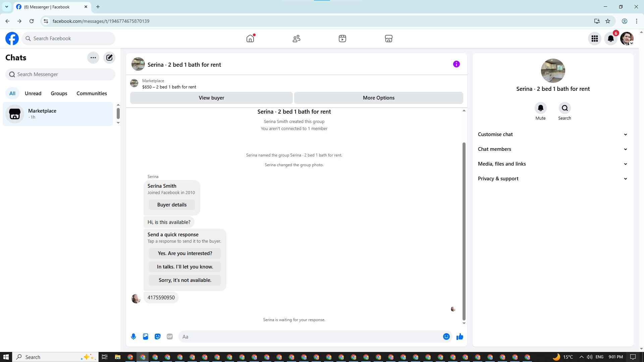Click the View buyer button

211,98
